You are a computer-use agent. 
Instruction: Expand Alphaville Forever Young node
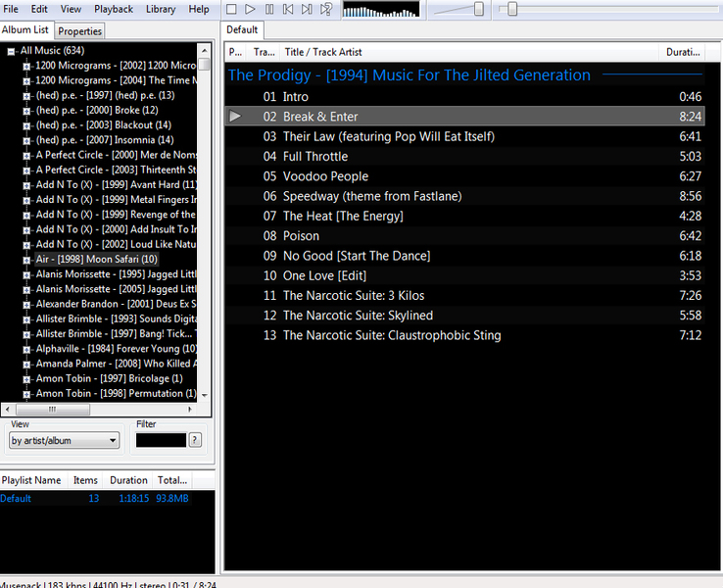[x=26, y=350]
